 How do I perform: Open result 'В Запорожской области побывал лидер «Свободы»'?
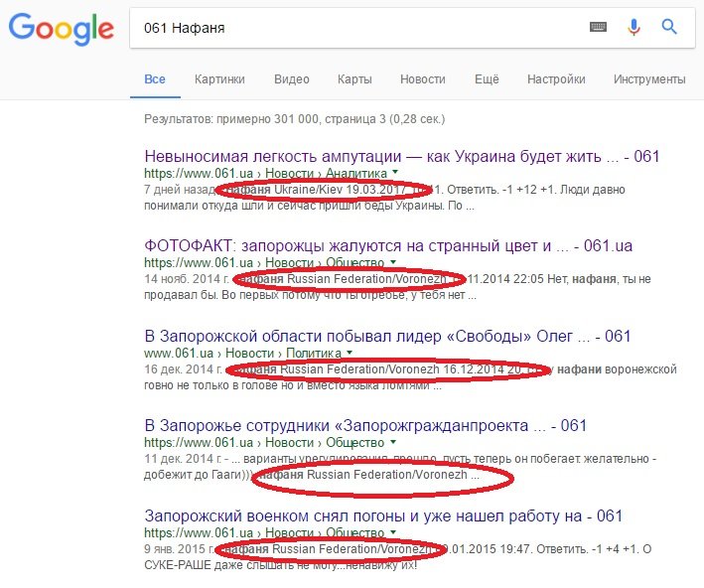click(387, 336)
